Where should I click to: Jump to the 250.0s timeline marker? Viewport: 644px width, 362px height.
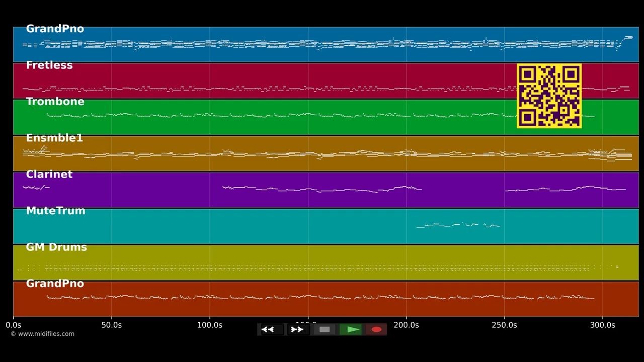click(x=504, y=325)
